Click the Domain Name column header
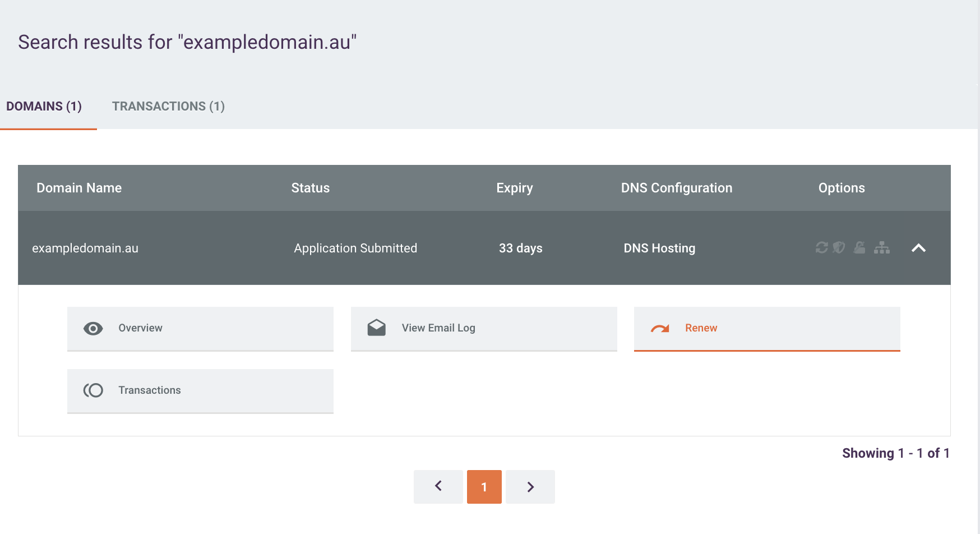 pos(79,188)
